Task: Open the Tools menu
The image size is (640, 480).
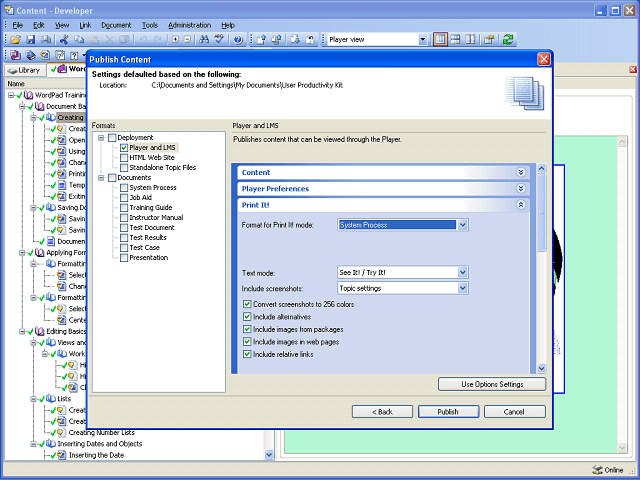Action: click(x=150, y=25)
